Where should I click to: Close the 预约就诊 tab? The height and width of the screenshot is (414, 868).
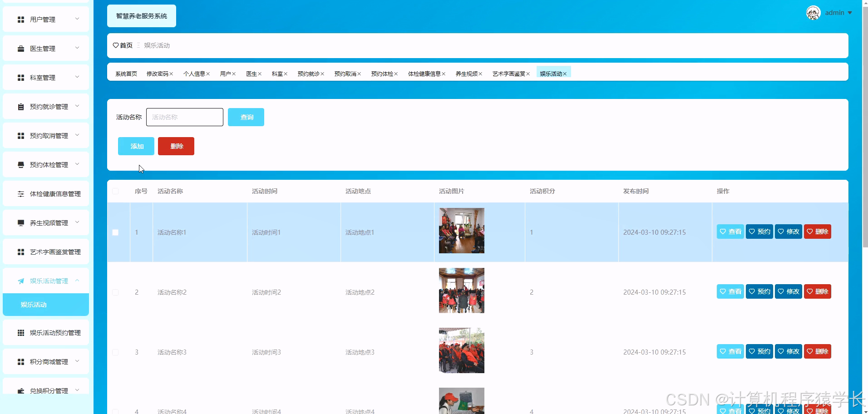coord(322,74)
